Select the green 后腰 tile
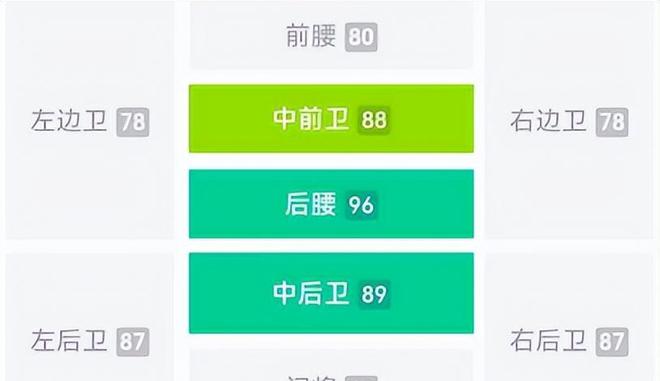 tap(331, 204)
